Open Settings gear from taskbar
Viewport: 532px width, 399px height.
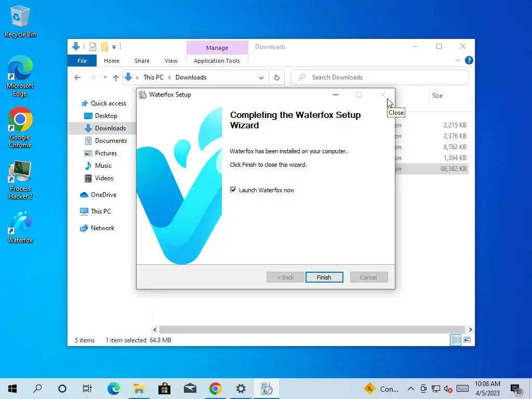pyautogui.click(x=241, y=389)
